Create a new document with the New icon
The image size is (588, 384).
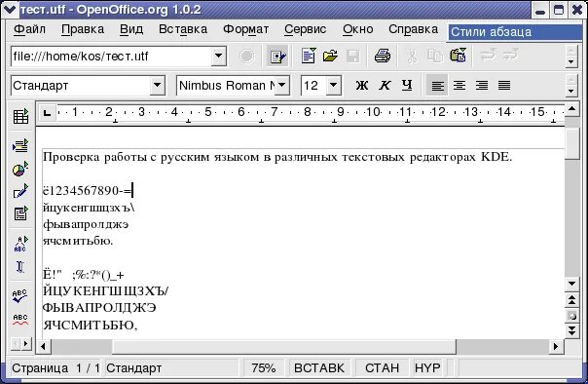coord(309,56)
